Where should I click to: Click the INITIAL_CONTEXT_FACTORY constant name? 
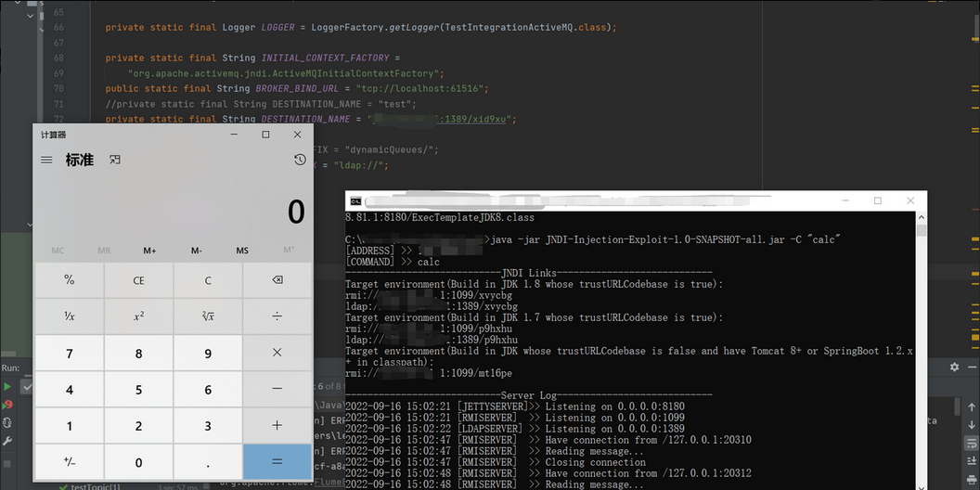point(325,58)
